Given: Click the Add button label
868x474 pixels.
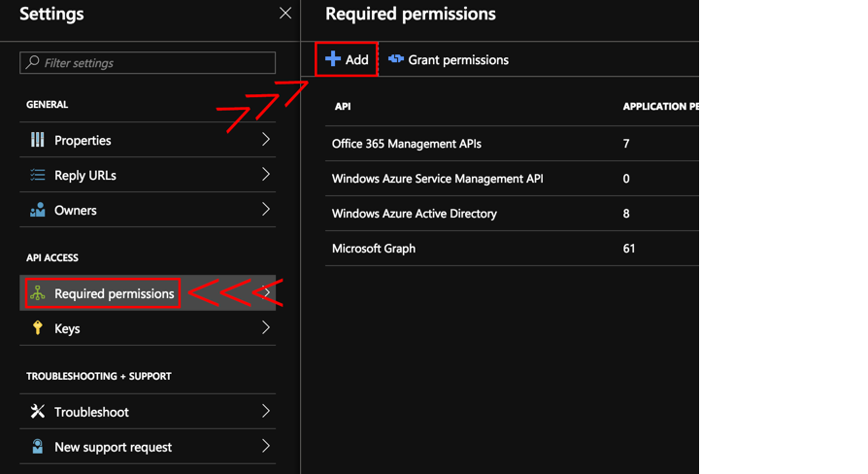Looking at the screenshot, I should pyautogui.click(x=357, y=60).
